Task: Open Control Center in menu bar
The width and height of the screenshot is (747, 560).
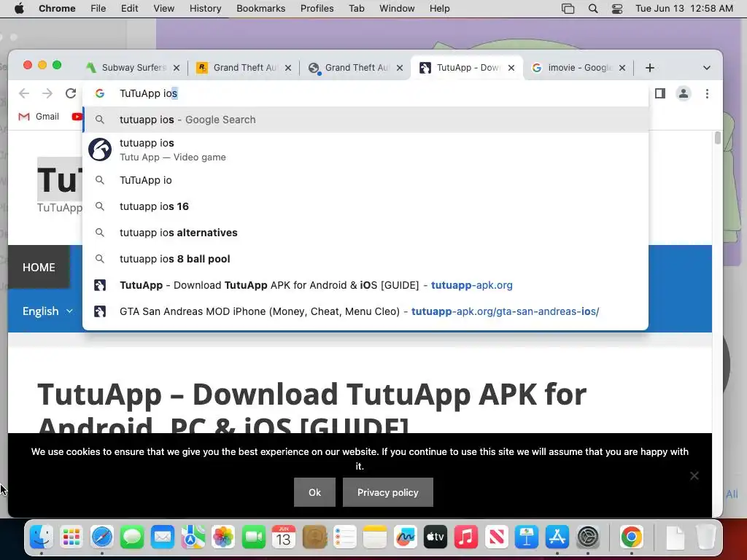Action: pyautogui.click(x=617, y=9)
